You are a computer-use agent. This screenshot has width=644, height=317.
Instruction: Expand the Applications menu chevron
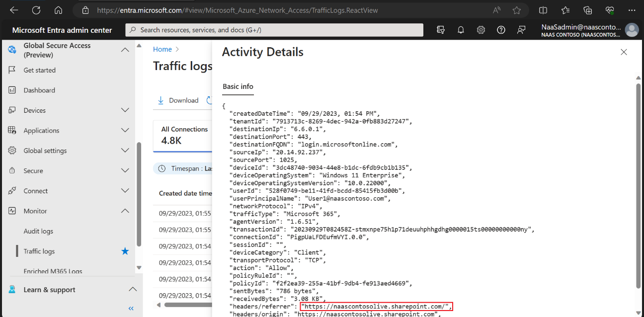click(125, 130)
